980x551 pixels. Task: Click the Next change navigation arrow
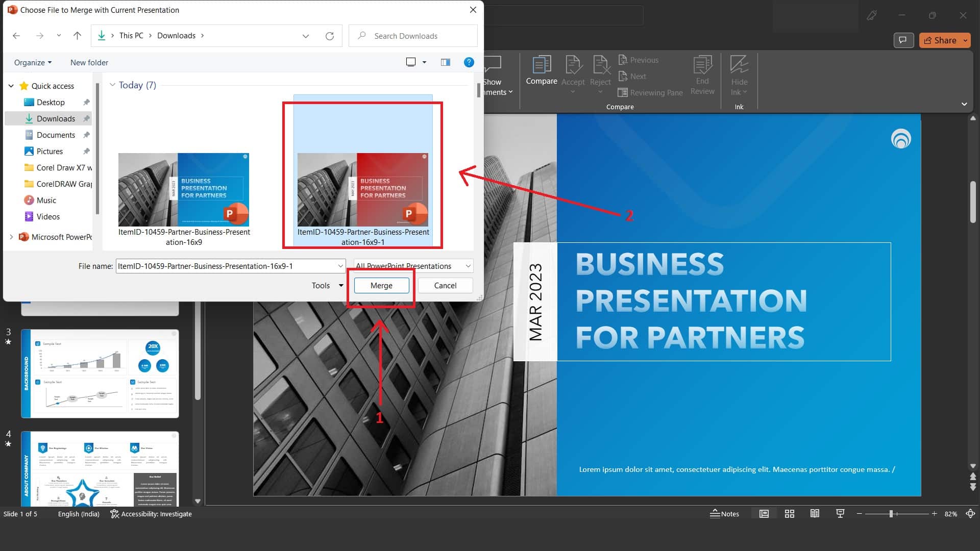coord(633,76)
